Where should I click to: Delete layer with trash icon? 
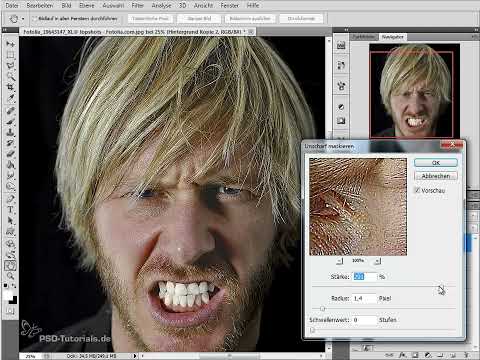[466, 355]
